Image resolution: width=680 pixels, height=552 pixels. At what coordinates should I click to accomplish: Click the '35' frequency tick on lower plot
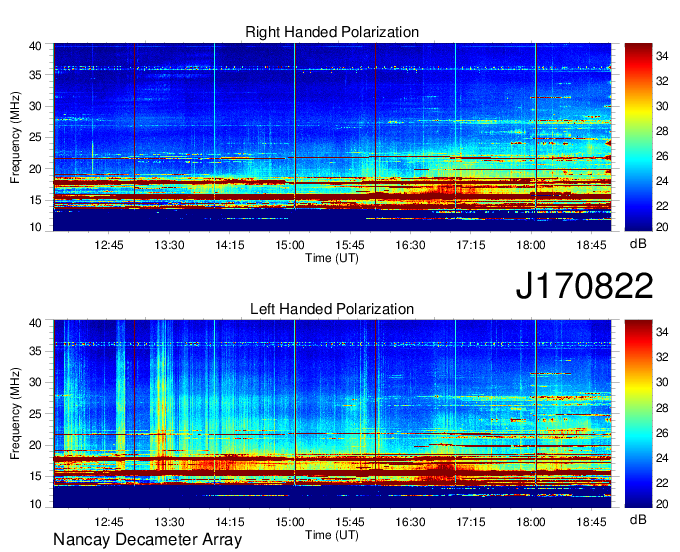point(35,351)
